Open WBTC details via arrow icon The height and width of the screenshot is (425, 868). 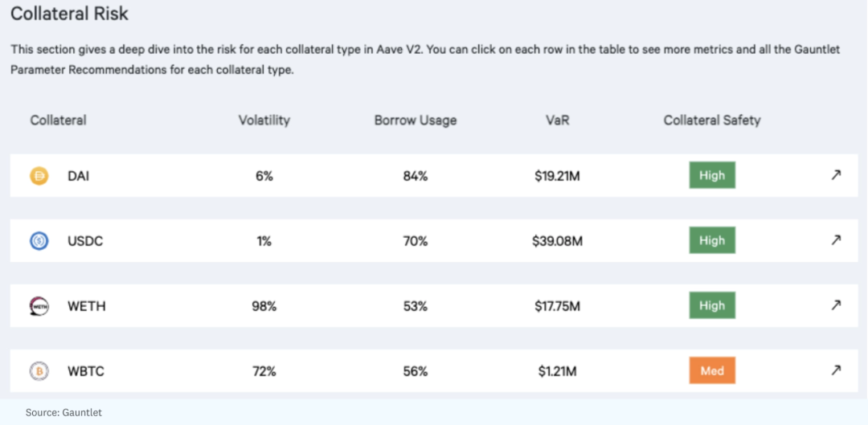click(836, 370)
